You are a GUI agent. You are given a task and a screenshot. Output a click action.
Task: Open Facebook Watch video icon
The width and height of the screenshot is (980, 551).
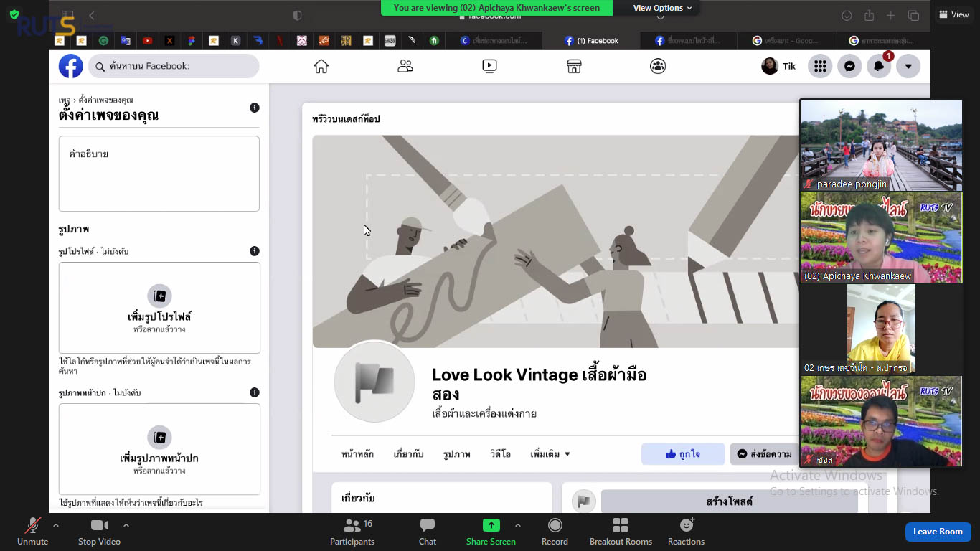(489, 66)
